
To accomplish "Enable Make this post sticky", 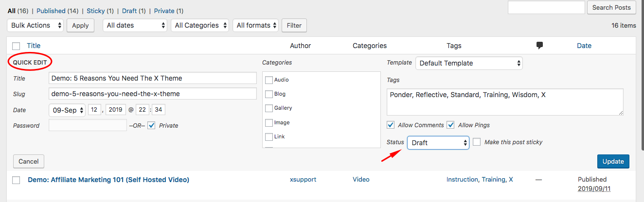I will click(477, 142).
